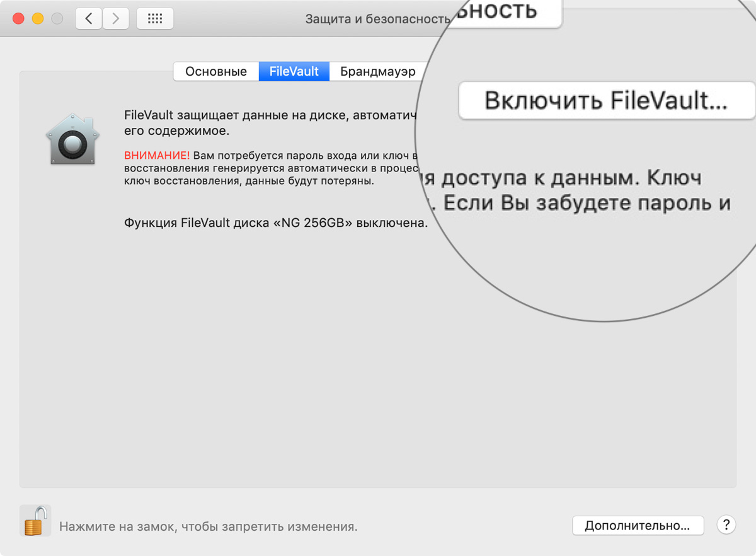Screen dimensions: 756x556
Task: Click the Включить FileVault… button
Action: point(607,100)
